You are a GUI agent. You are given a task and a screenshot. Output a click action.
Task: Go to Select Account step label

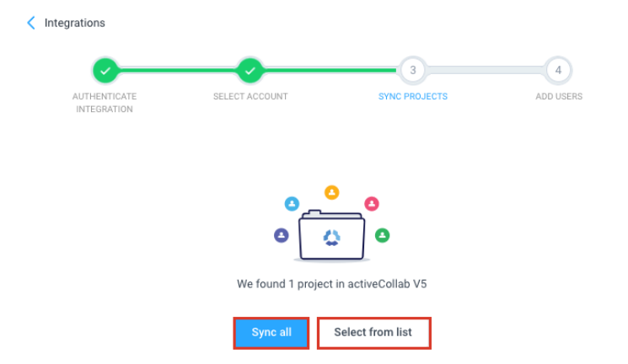click(250, 96)
